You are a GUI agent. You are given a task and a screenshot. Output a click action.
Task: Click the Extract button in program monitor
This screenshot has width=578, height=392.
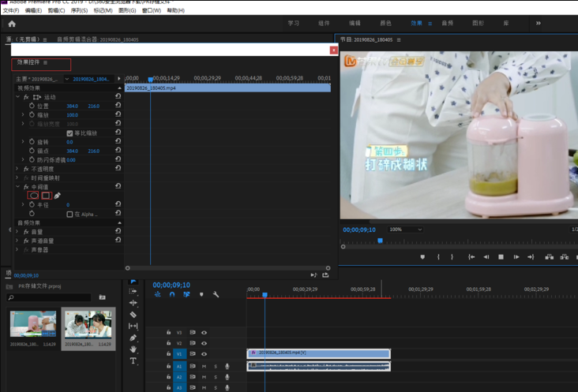tap(565, 257)
